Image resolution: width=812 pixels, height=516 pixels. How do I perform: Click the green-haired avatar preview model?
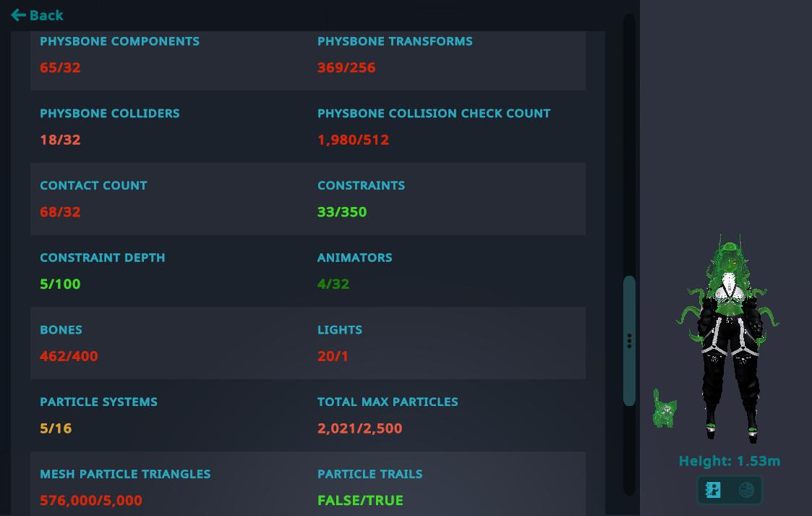coord(729,337)
